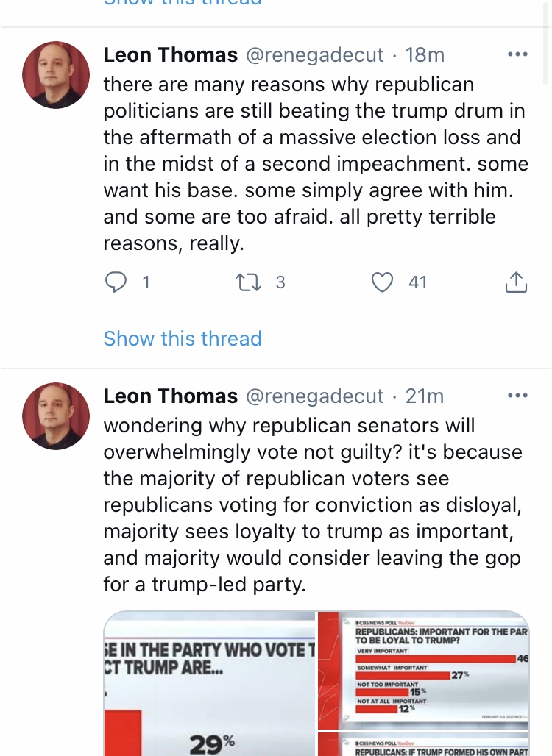Click the vertical scrollbar at right edge
The height and width of the screenshot is (756, 552).
pyautogui.click(x=547, y=41)
